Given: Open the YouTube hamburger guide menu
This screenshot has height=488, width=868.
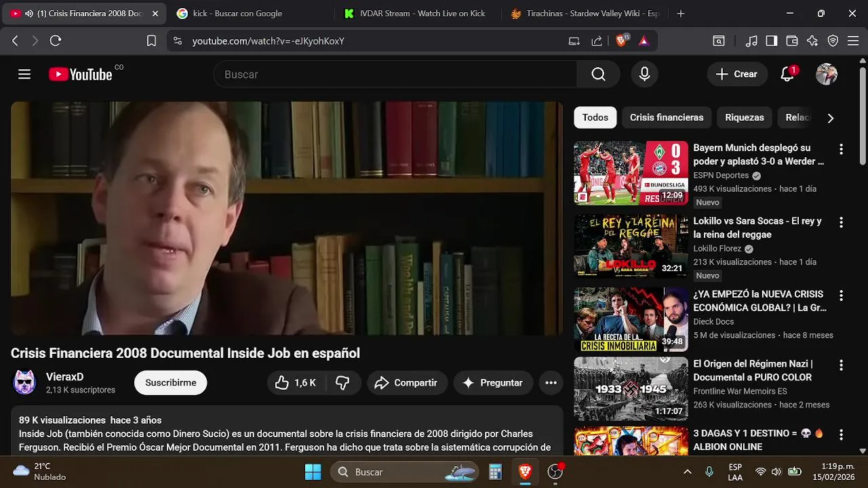Looking at the screenshot, I should (24, 75).
